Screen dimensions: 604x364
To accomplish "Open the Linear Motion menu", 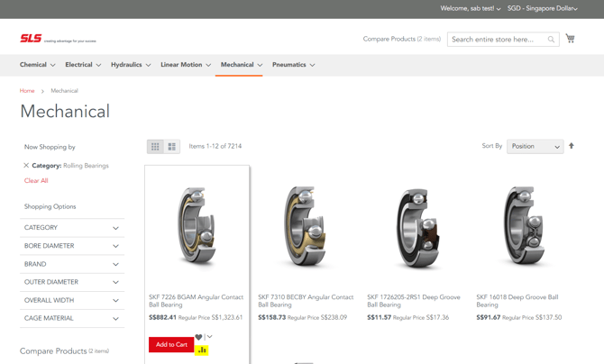I will click(x=186, y=65).
